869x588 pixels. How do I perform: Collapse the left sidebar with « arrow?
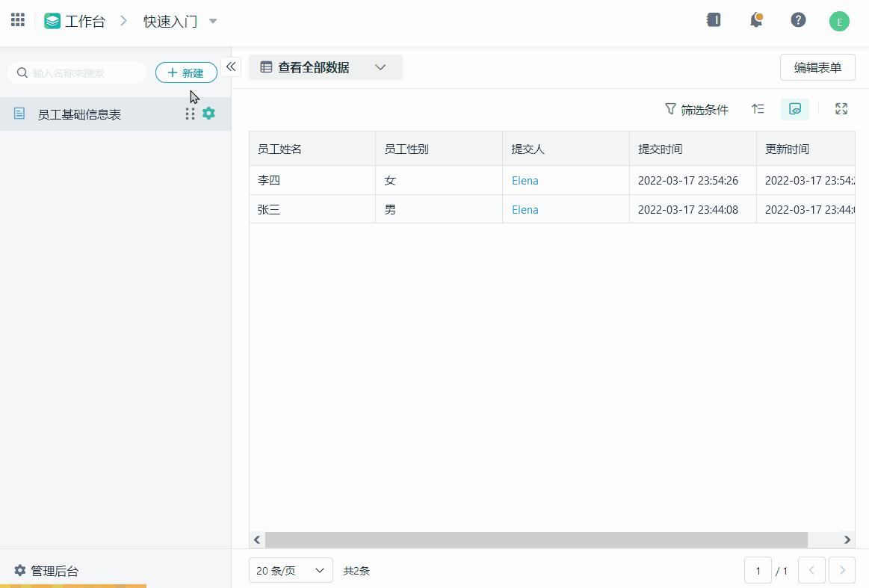(231, 66)
